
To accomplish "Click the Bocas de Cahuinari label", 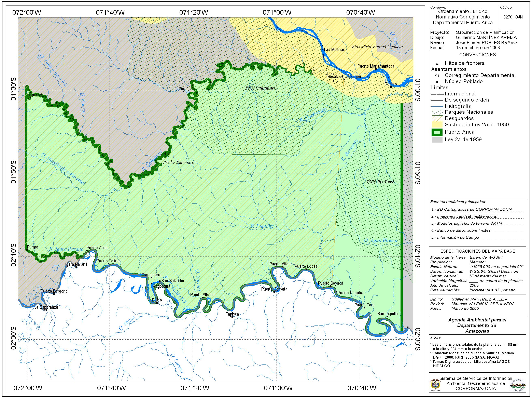I will pyautogui.click(x=344, y=77).
